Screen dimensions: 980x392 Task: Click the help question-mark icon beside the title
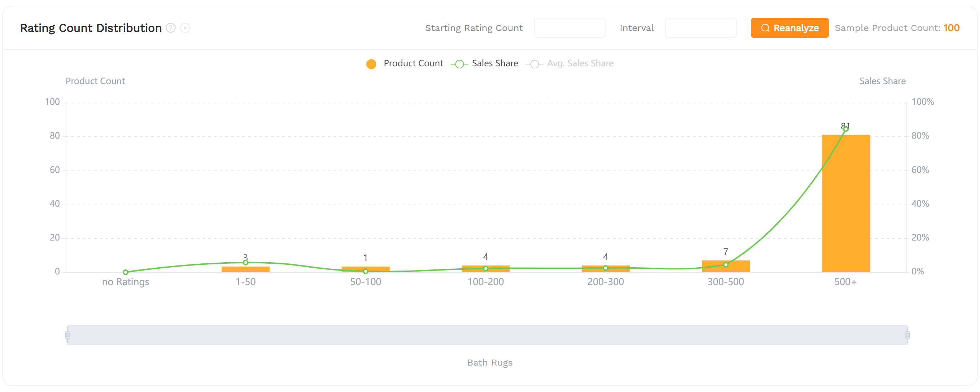pyautogui.click(x=171, y=28)
